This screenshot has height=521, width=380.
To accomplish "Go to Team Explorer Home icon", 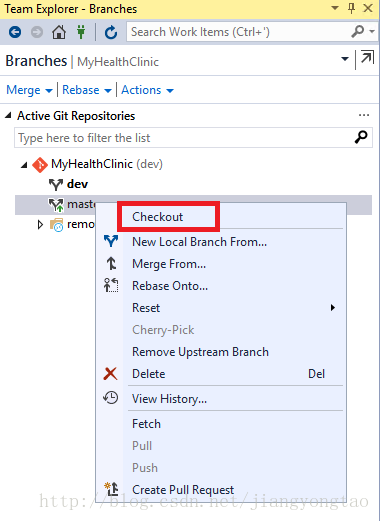I will (x=59, y=32).
